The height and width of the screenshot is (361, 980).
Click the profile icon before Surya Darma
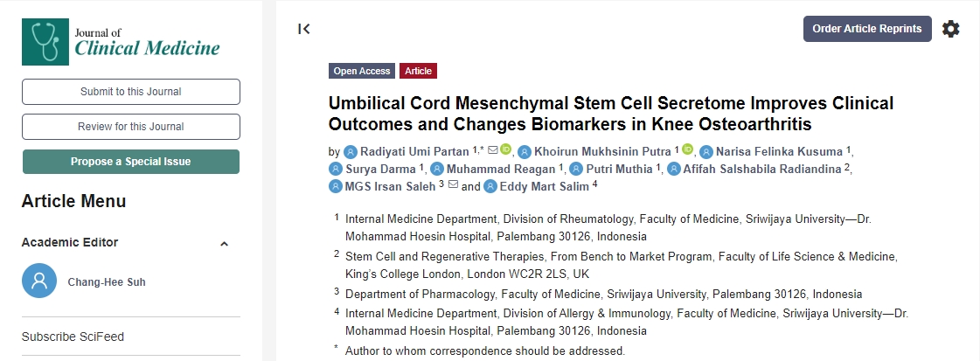[x=336, y=169]
